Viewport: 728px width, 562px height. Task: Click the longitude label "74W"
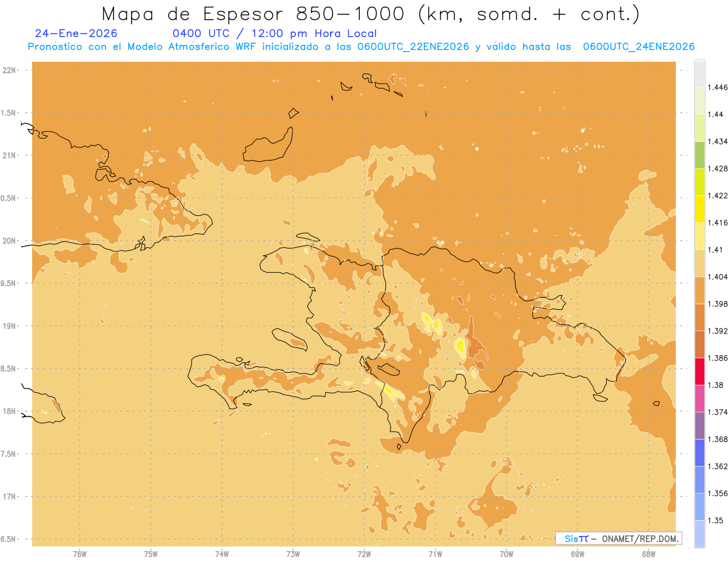point(222,554)
